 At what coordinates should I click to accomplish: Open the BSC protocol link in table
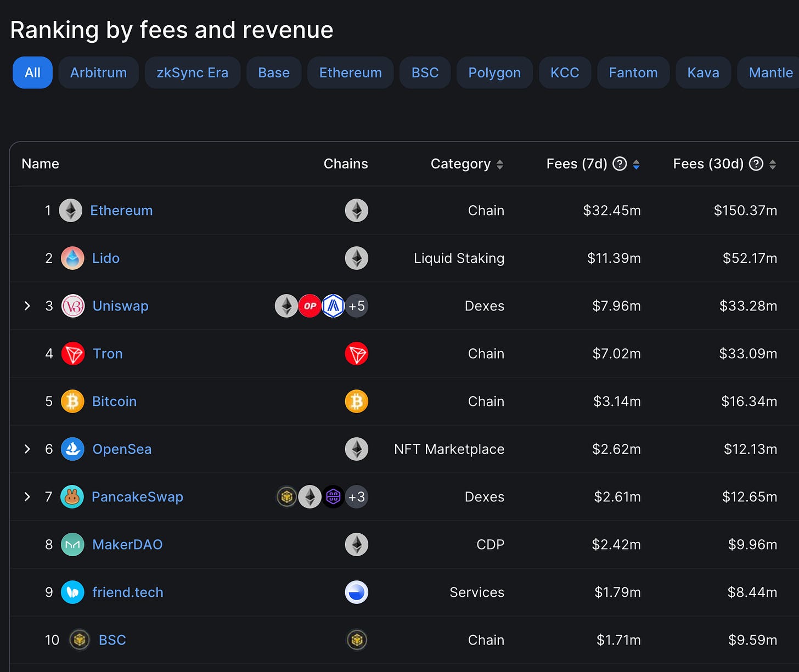tap(112, 640)
